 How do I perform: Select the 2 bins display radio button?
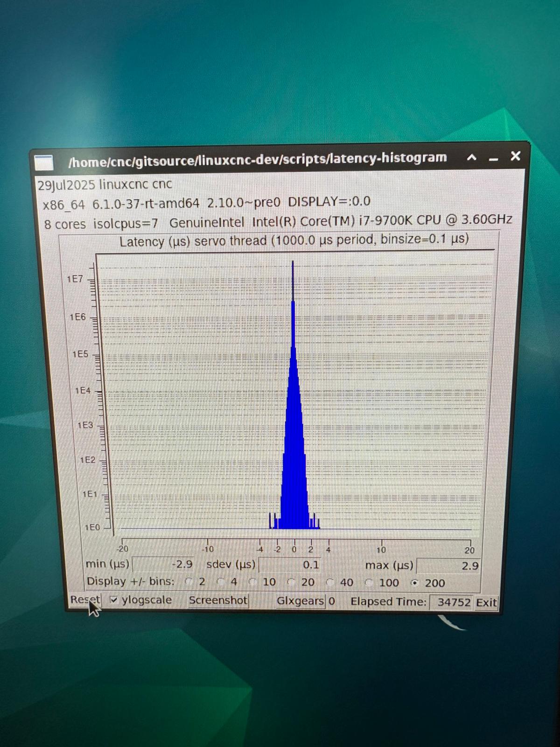(x=189, y=582)
